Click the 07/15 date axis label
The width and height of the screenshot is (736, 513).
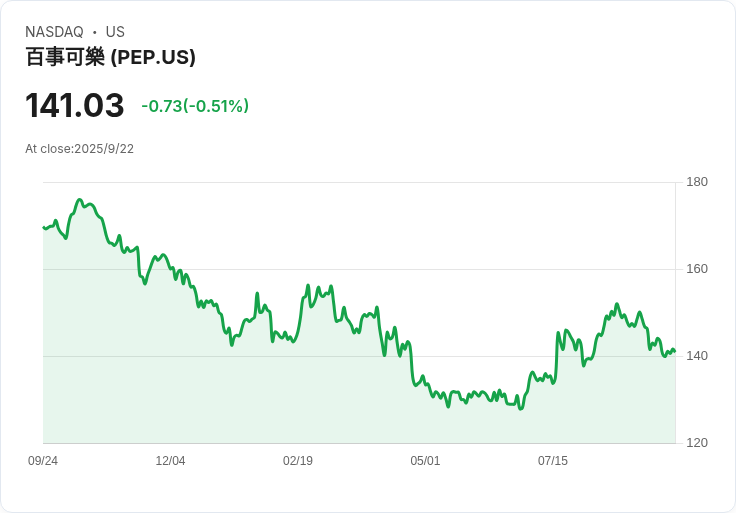coord(552,460)
